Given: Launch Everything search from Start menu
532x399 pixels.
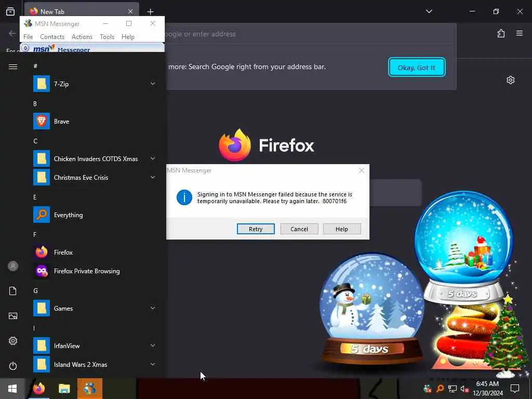Looking at the screenshot, I should point(95,215).
